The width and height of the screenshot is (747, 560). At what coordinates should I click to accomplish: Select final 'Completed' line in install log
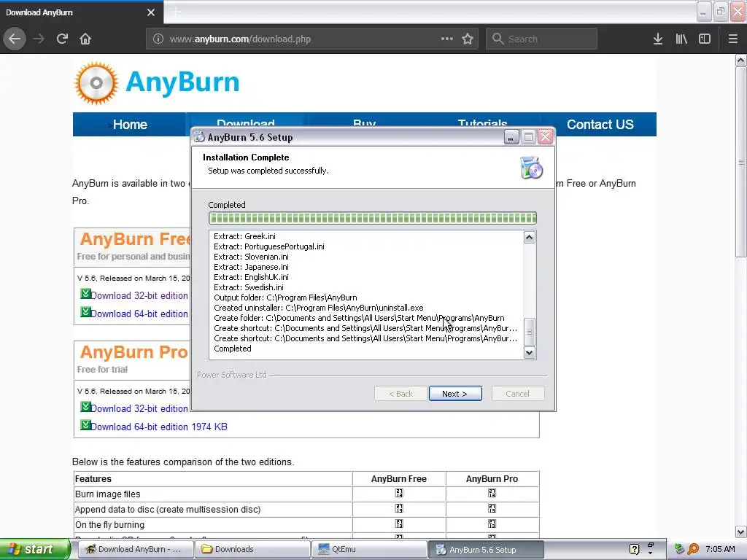coord(233,349)
